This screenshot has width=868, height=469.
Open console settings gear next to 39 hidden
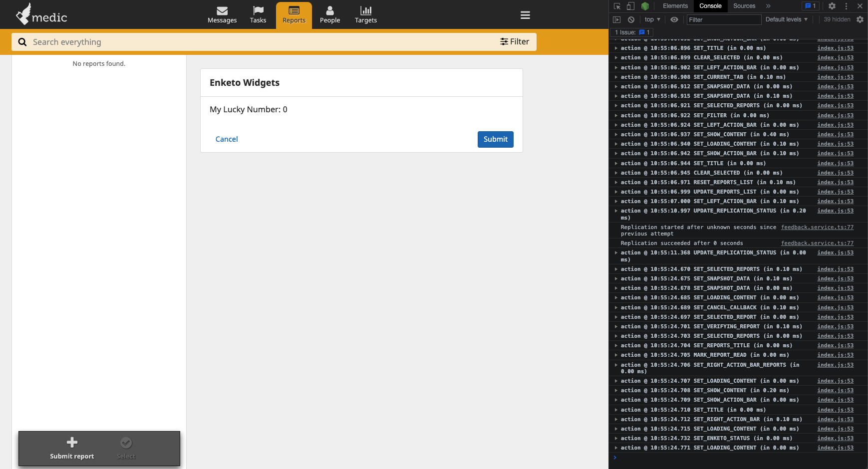[860, 19]
